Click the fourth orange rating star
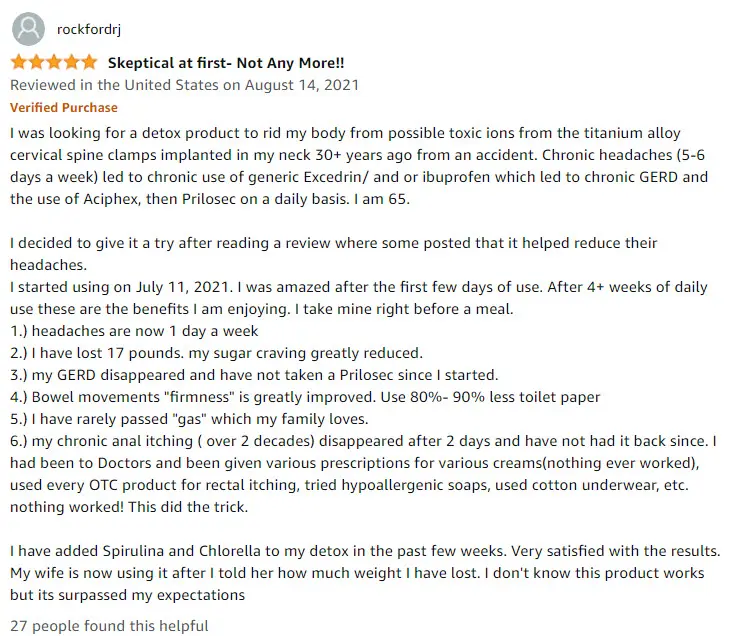 tap(71, 62)
